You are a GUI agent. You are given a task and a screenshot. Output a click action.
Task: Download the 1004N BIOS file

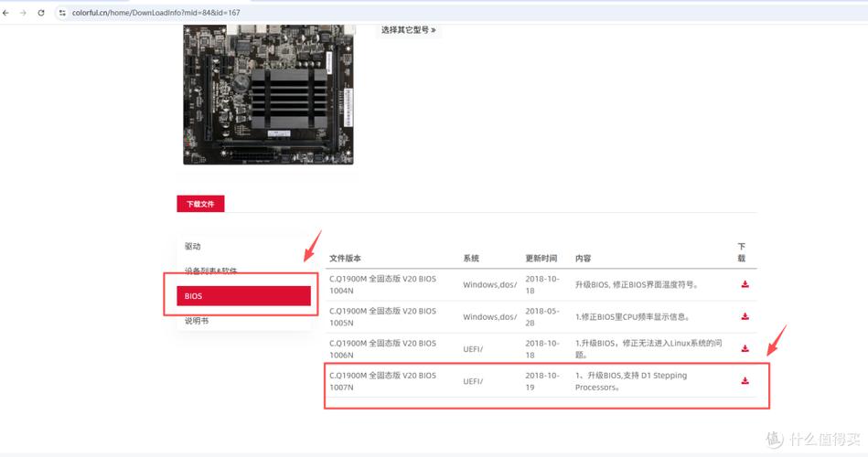(745, 284)
